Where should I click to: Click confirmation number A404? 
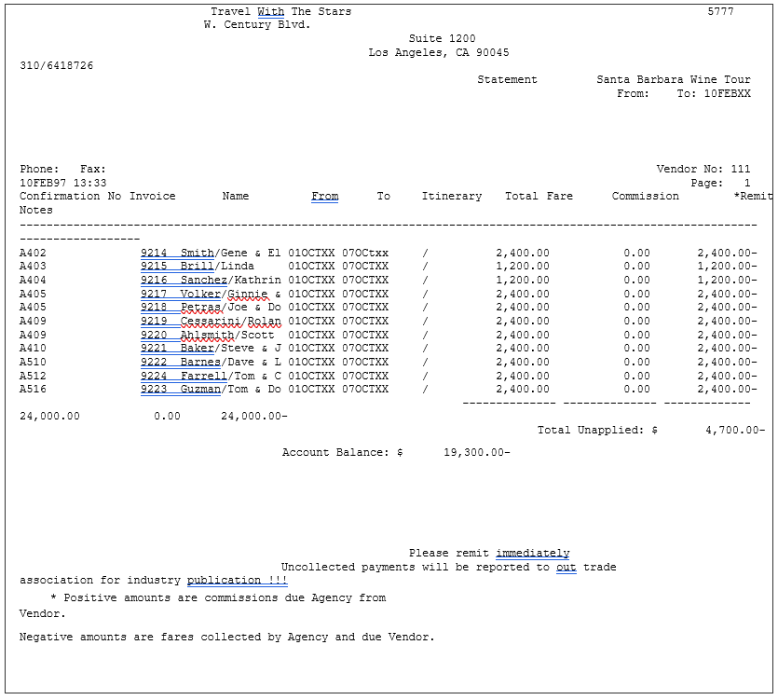tap(33, 280)
